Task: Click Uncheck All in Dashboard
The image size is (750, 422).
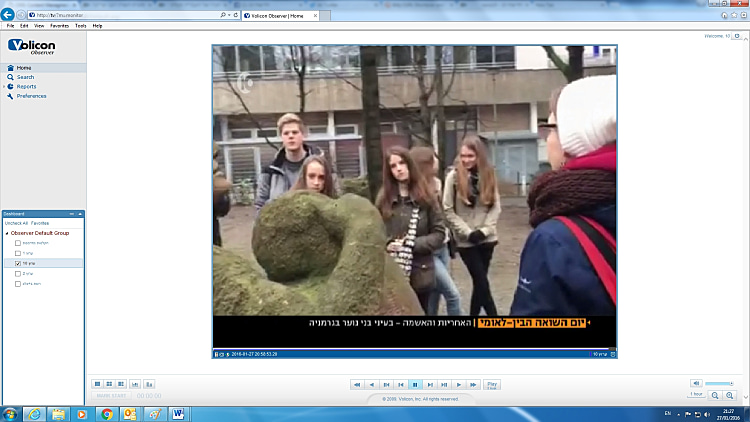Action: pos(15,223)
